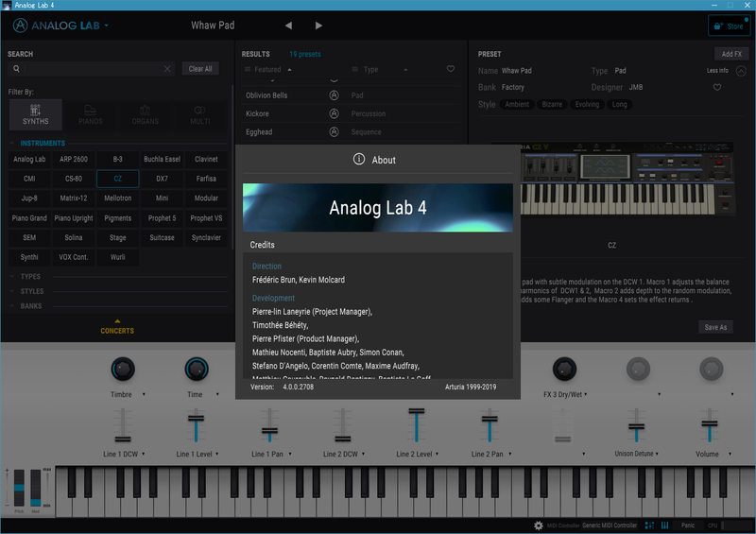The height and width of the screenshot is (534, 756).
Task: Toggle the Prophet 5 instrument filter
Action: 162,218
